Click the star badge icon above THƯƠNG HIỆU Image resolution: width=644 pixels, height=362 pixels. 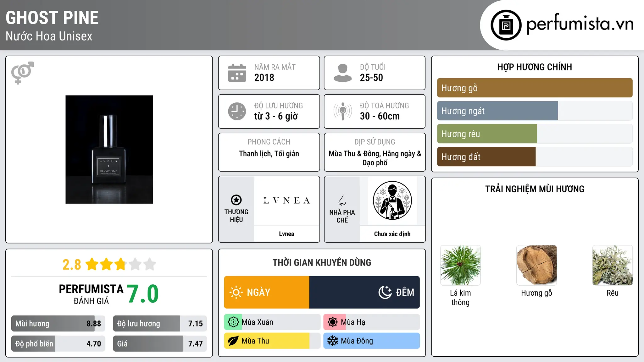coord(236,200)
